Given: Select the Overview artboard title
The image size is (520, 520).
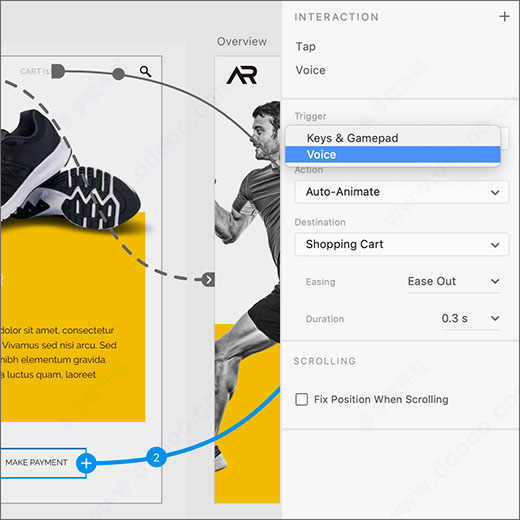Looking at the screenshot, I should [242, 41].
